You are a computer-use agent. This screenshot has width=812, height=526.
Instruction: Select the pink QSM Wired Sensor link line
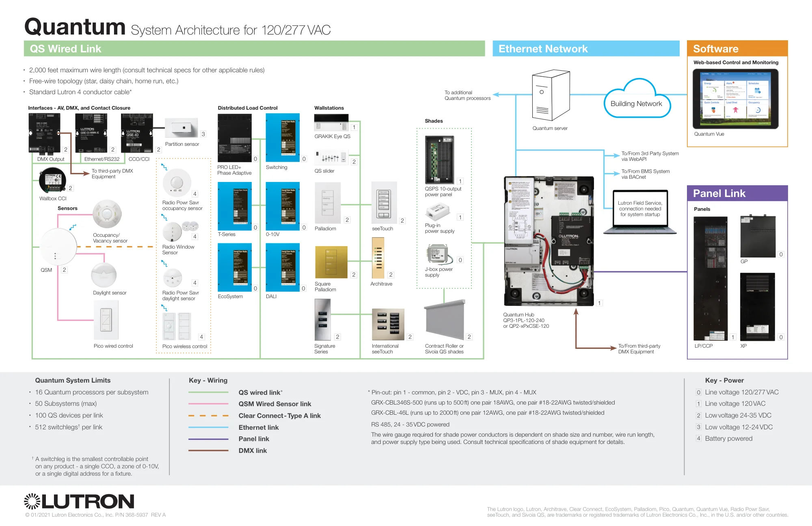tap(208, 404)
